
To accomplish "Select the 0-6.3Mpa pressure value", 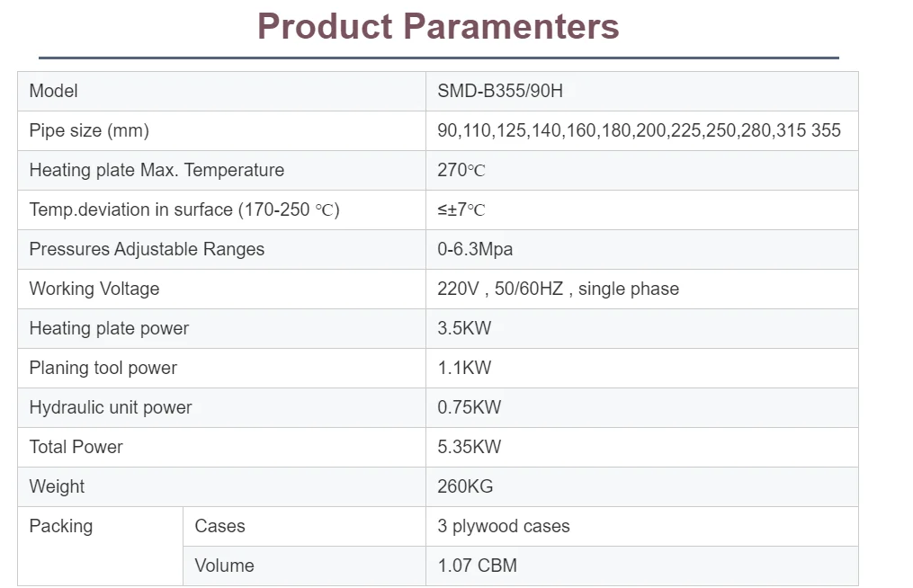I will point(475,249).
